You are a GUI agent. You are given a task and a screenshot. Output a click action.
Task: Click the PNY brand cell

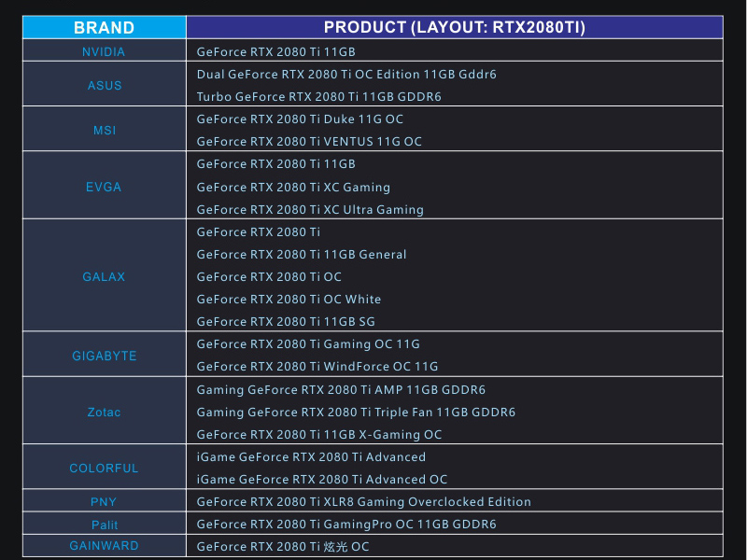(x=104, y=502)
